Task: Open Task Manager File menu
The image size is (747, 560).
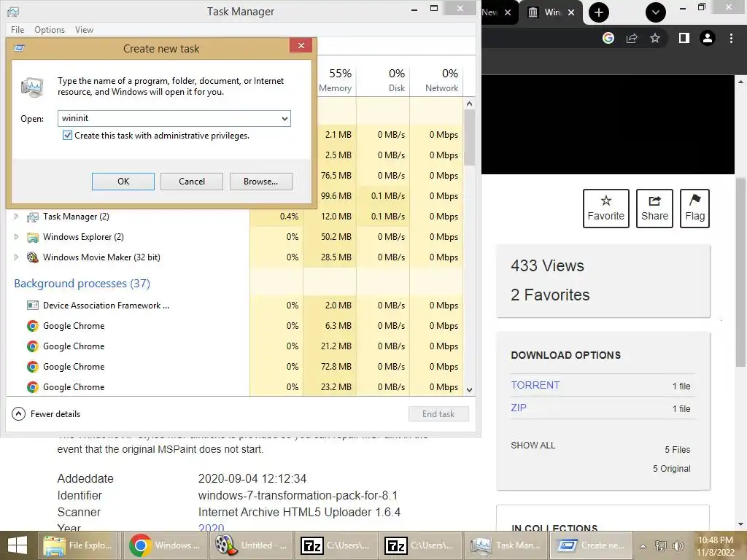Action: click(18, 29)
